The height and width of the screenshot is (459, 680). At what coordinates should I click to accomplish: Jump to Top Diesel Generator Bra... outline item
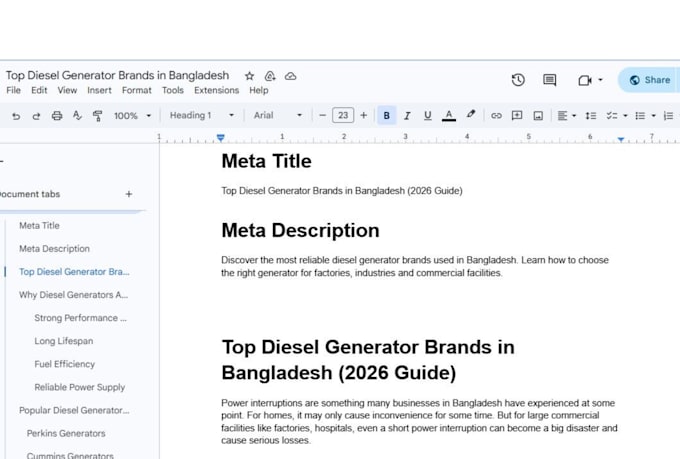click(74, 272)
